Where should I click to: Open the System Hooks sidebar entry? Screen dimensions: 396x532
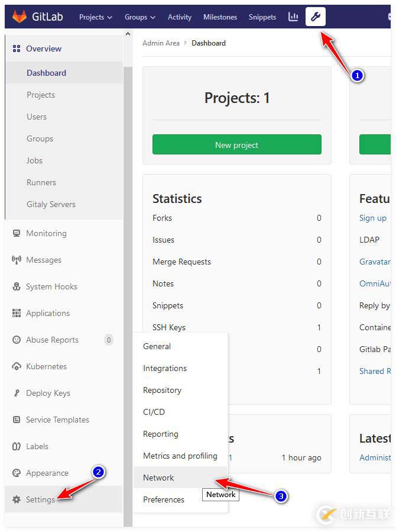(x=51, y=286)
